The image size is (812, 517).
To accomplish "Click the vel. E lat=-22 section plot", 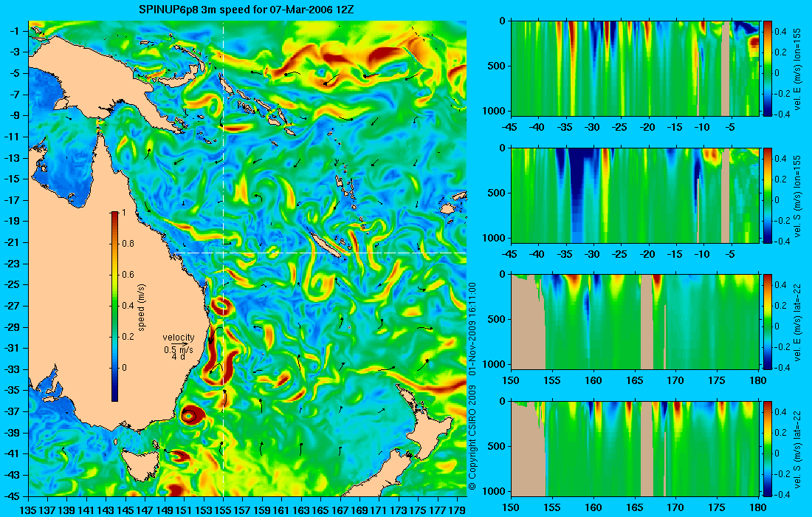I will (635, 322).
